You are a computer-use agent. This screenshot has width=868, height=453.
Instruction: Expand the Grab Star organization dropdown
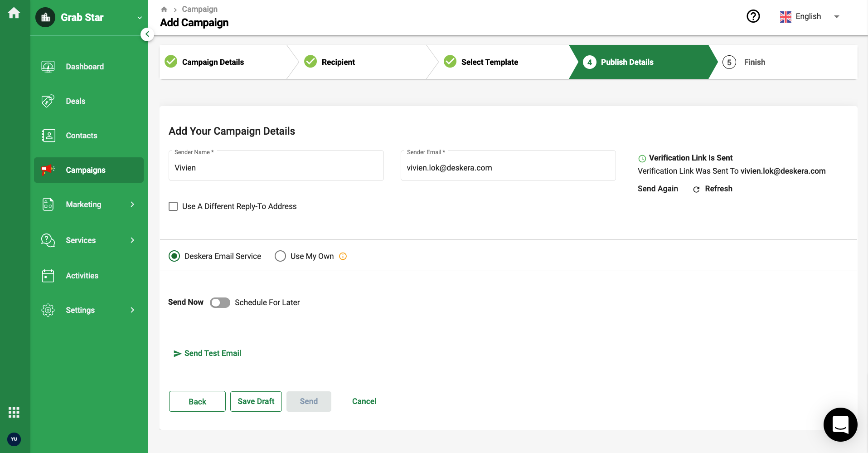click(140, 18)
